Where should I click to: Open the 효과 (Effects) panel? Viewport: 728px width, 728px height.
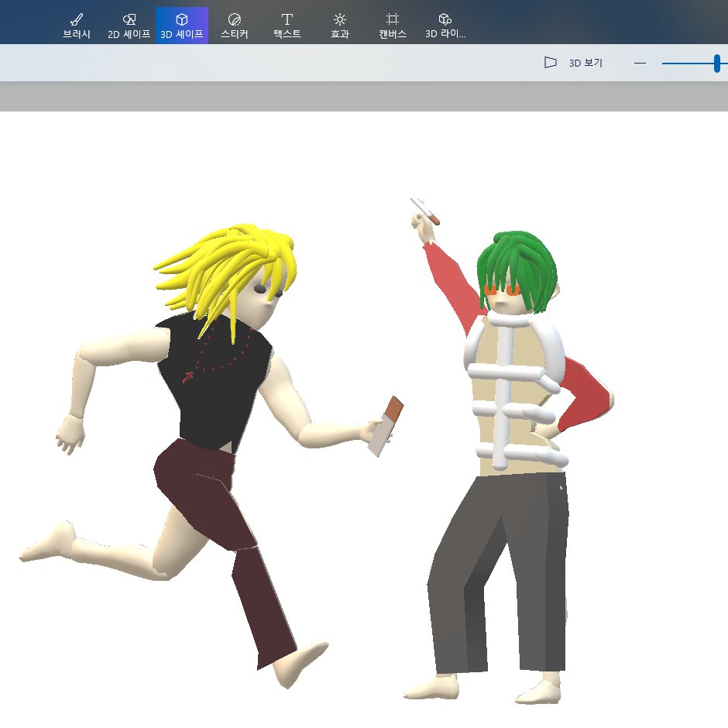[339, 24]
